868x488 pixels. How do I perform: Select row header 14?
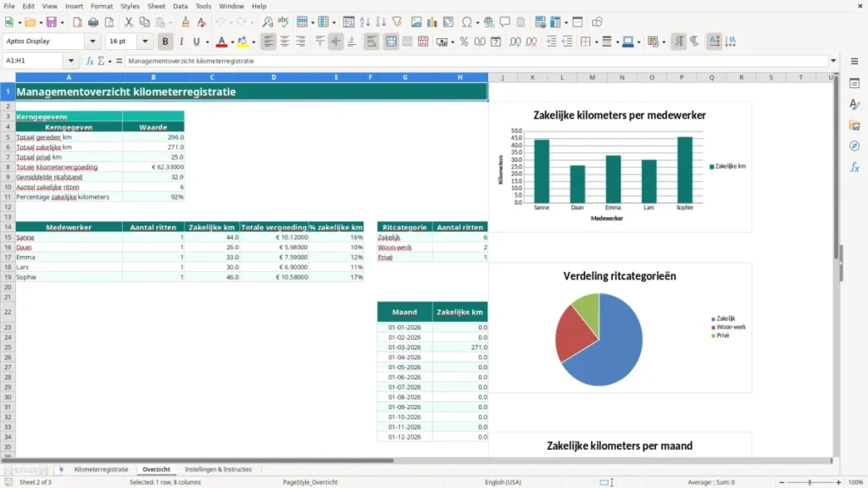point(8,227)
